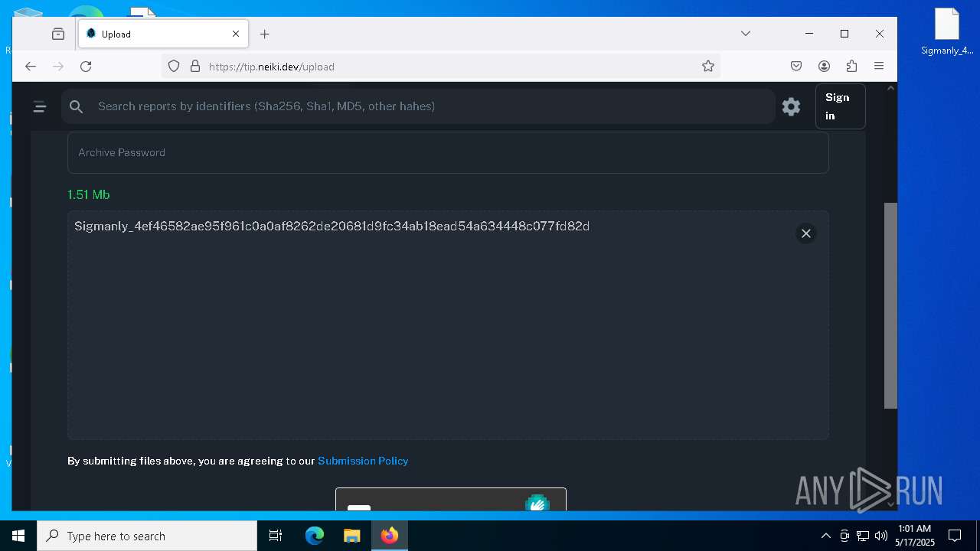Go back to previous page
Image resolution: width=980 pixels, height=551 pixels.
pos(31,67)
